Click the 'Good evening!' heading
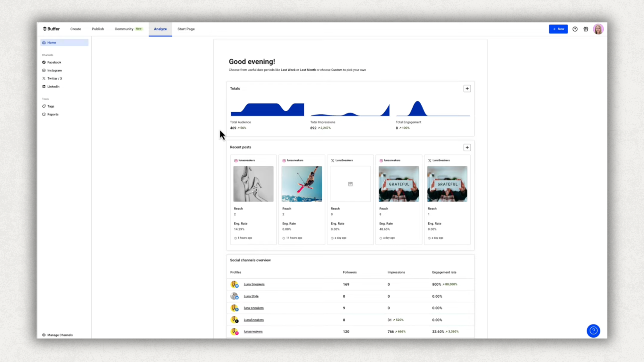Viewport: 644px width, 362px height. pos(252,62)
